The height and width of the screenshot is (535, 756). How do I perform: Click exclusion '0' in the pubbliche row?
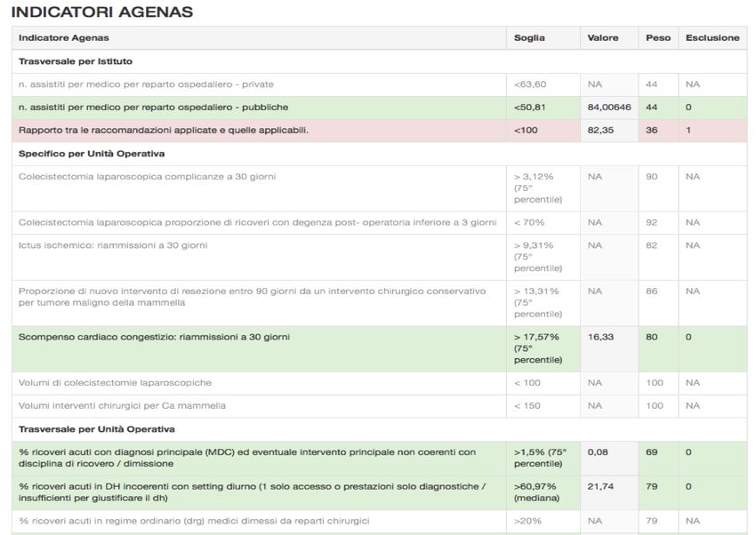(688, 108)
